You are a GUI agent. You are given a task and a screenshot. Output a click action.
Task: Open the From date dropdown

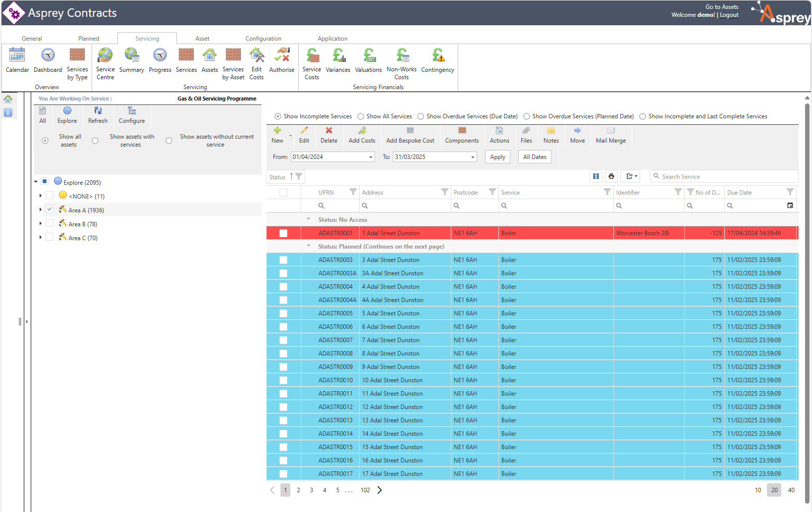coord(371,157)
